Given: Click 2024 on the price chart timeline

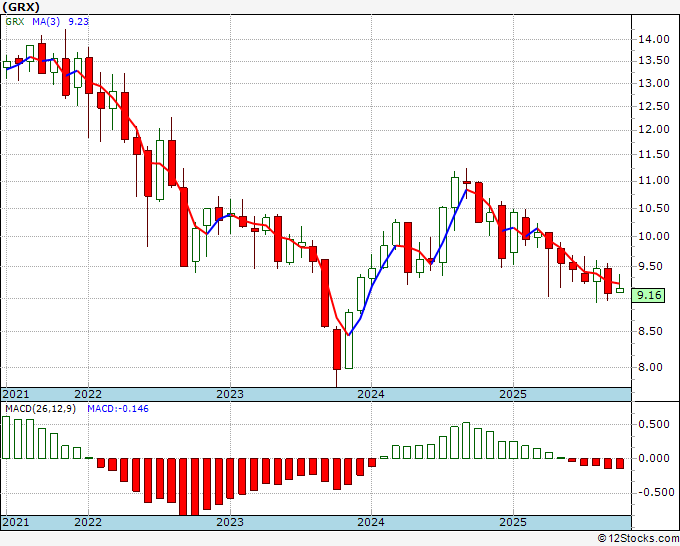Looking at the screenshot, I should coord(371,394).
